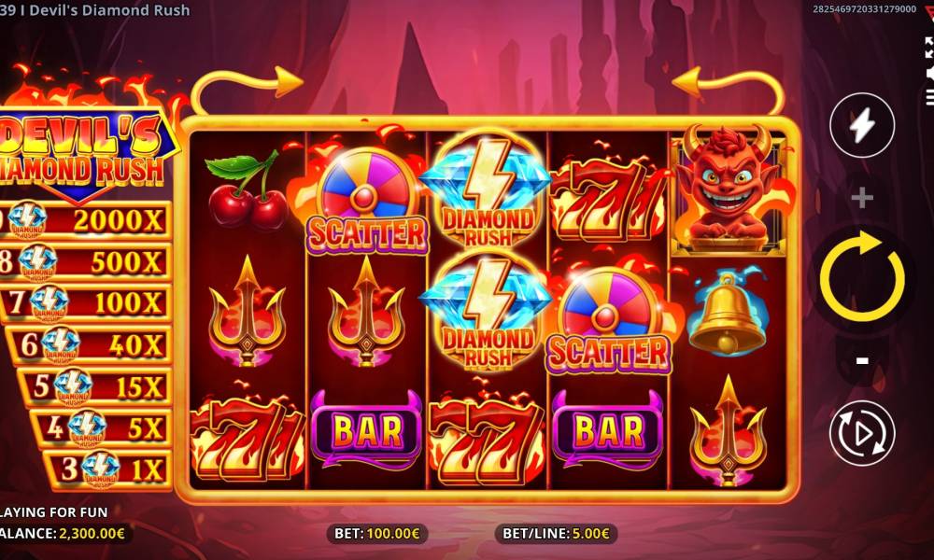Select the 3 Diamond Rush 1X paytable row
This screenshot has height=560, width=934.
107,469
